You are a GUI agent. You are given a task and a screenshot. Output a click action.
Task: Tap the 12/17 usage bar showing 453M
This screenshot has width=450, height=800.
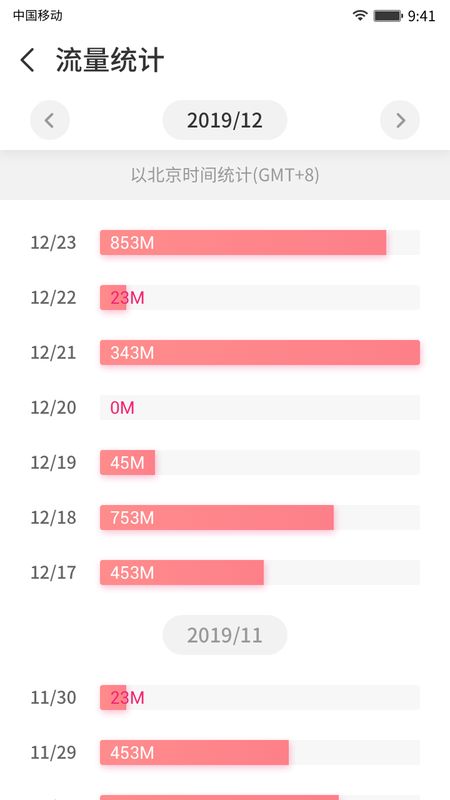click(260, 572)
